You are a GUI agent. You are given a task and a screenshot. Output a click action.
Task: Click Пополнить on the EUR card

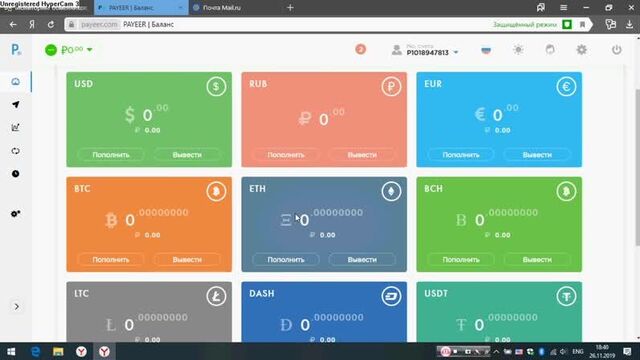coord(461,155)
